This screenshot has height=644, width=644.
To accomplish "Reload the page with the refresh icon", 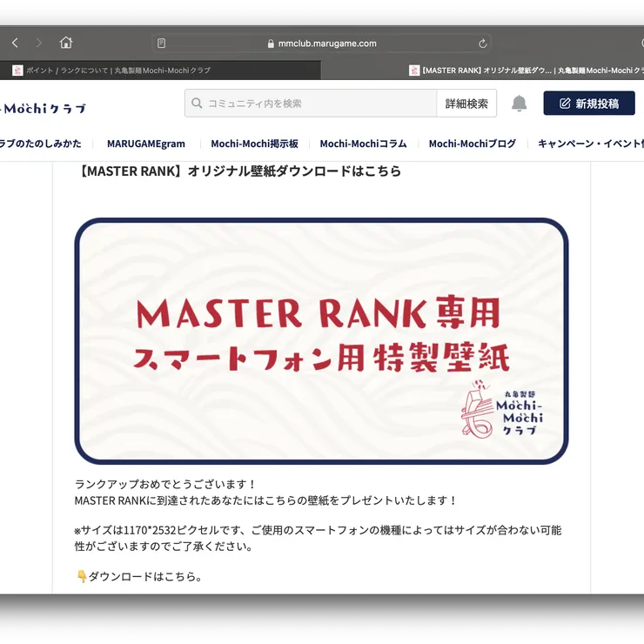I will pos(483,44).
